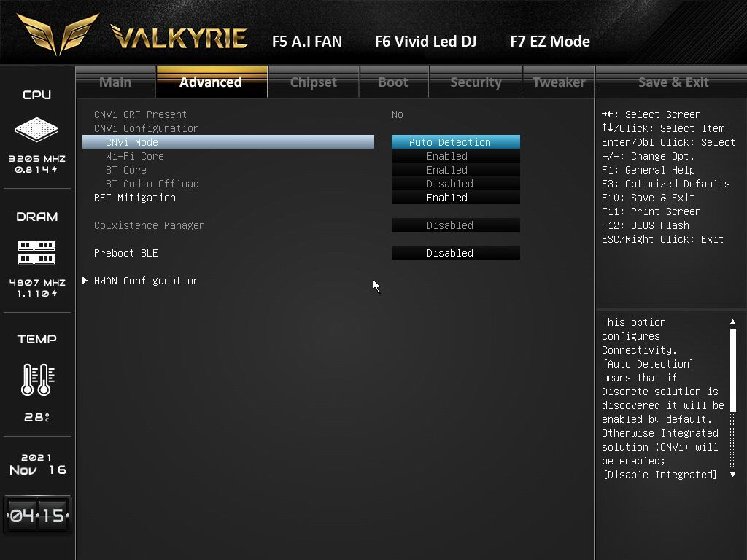This screenshot has height=560, width=747.
Task: Click the DRAM memory modules icon
Action: pos(36,252)
